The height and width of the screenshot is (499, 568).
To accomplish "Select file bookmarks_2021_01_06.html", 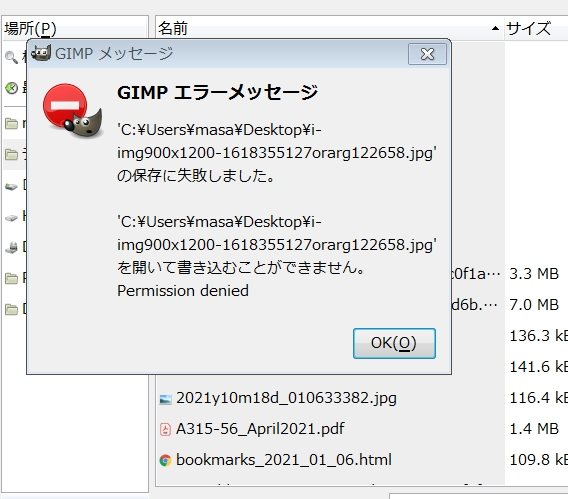I will pyautogui.click(x=284, y=460).
